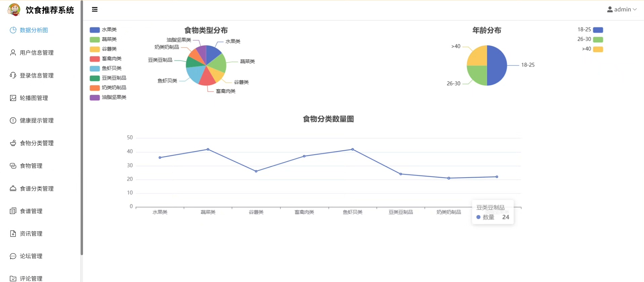Image resolution: width=644 pixels, height=282 pixels.
Task: Toggle 油脂坚果类 legend entry
Action: tap(108, 97)
